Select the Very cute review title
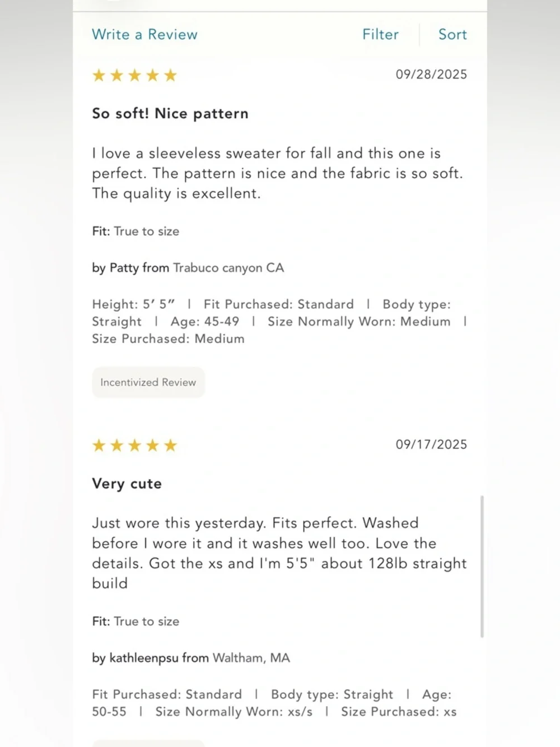 [x=127, y=484]
